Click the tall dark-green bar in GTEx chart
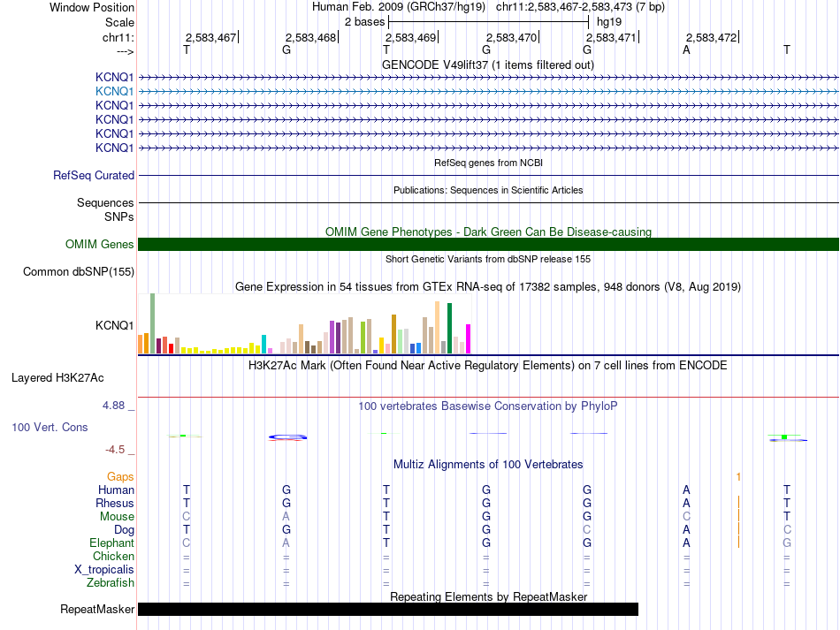 [x=449, y=328]
